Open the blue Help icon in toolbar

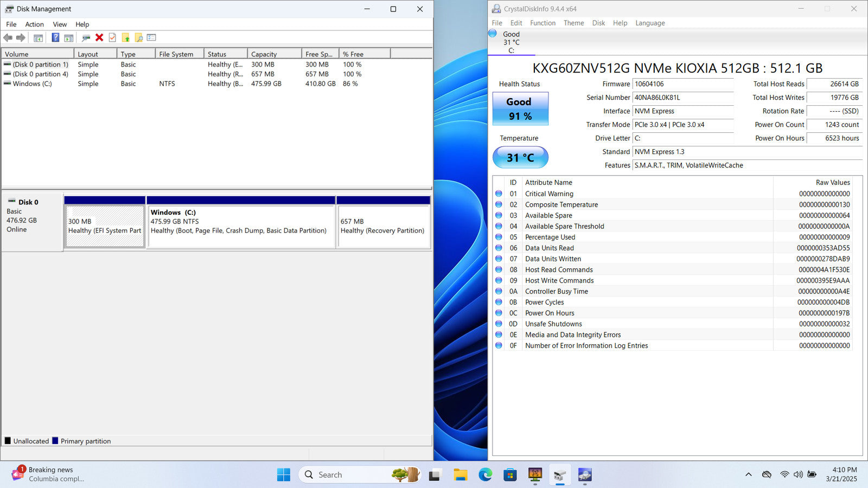tap(55, 37)
